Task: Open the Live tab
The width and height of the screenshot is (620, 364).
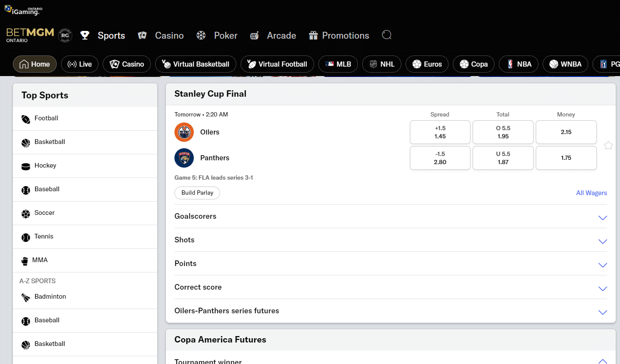Action: tap(79, 64)
